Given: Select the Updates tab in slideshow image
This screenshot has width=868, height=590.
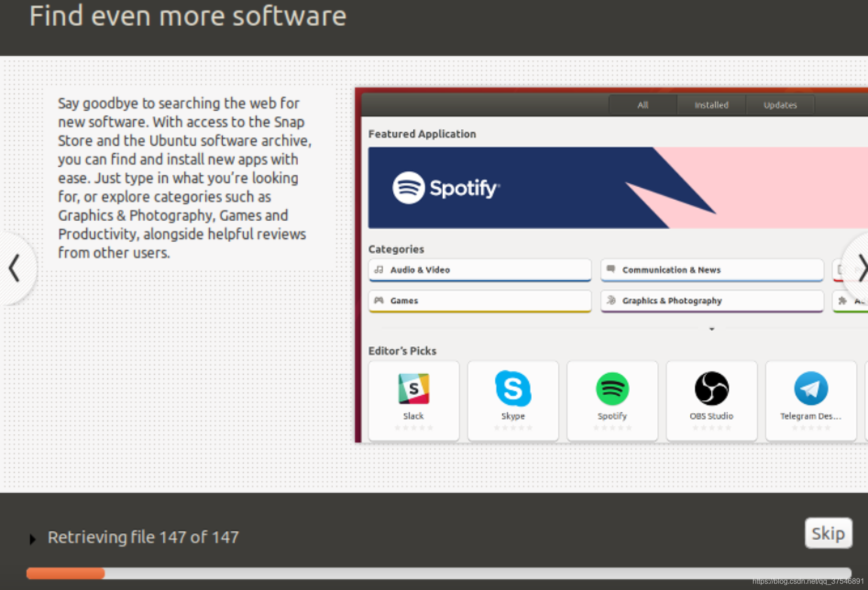Looking at the screenshot, I should 780,105.
